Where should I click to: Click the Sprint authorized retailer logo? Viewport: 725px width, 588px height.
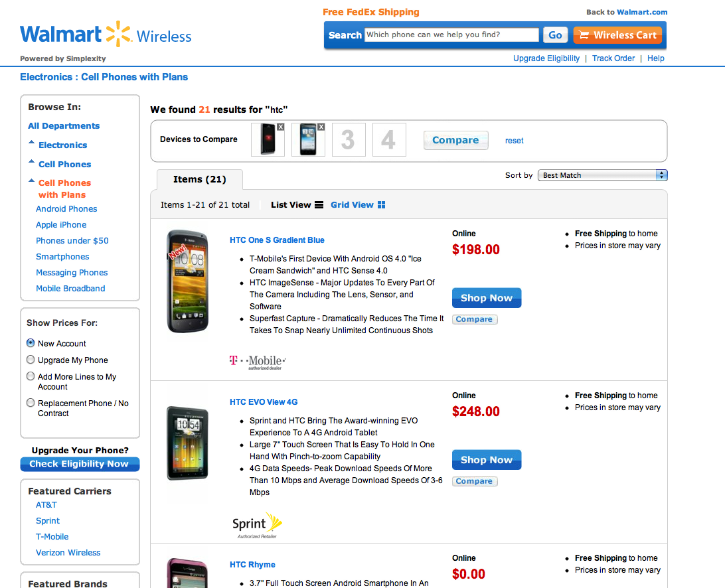(x=257, y=524)
